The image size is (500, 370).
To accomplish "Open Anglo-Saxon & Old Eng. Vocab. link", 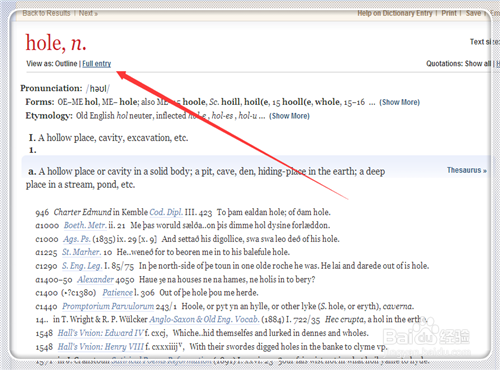I will click(204, 319).
